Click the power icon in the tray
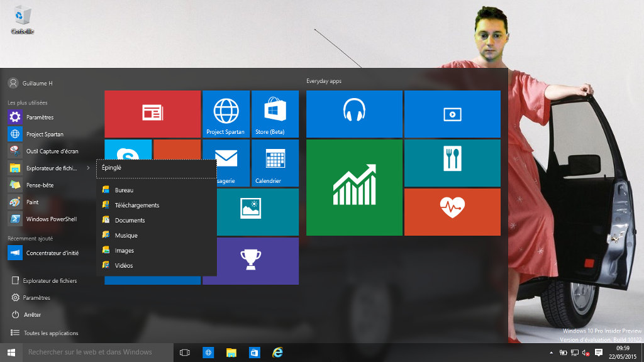The image size is (644, 362). click(563, 353)
